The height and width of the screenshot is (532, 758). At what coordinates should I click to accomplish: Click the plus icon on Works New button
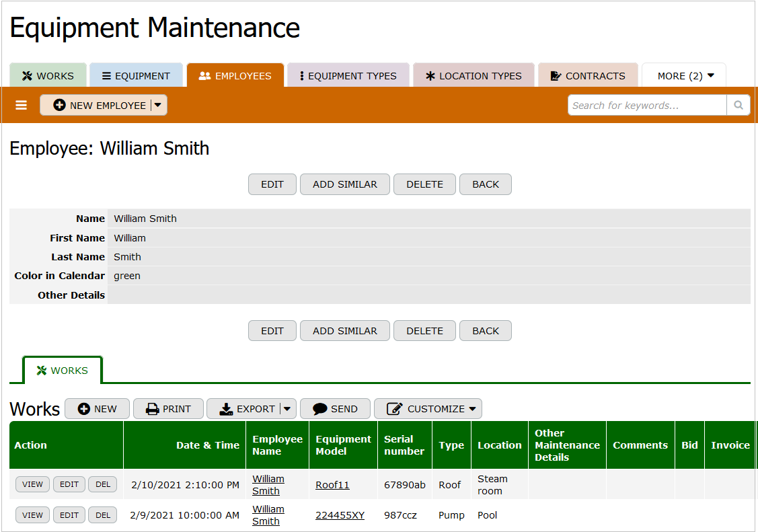(x=84, y=409)
